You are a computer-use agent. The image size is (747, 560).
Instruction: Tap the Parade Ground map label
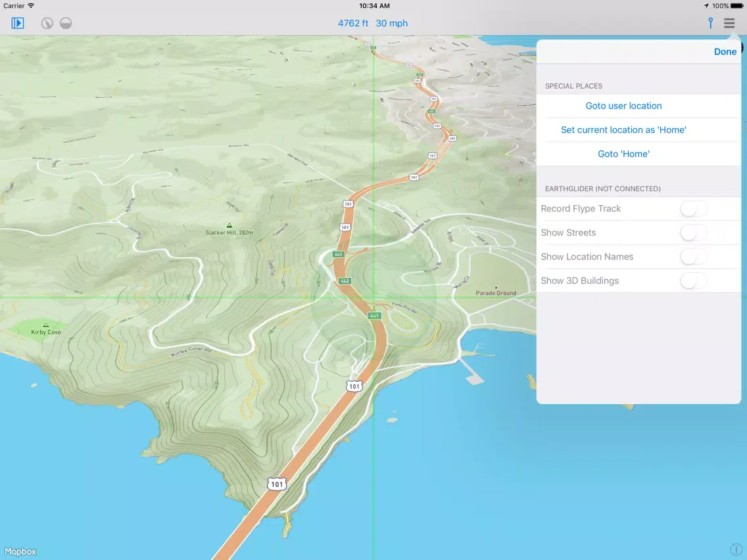click(496, 293)
